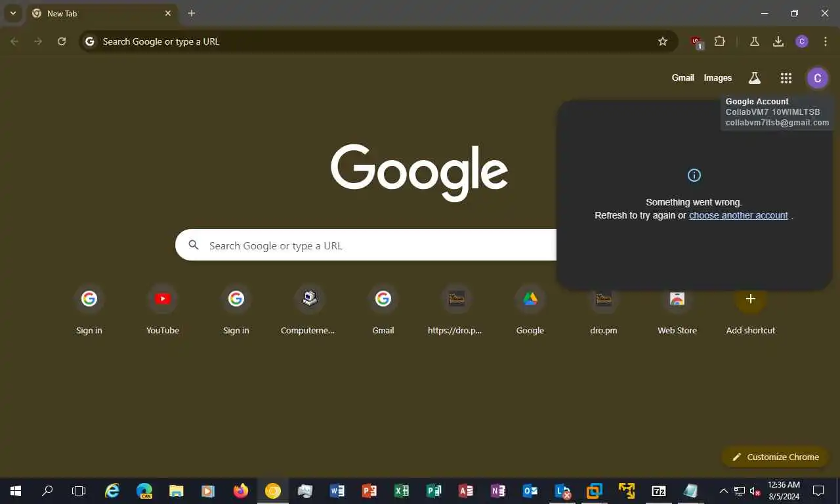The height and width of the screenshot is (504, 840).
Task: Click the Google logo
Action: point(419,172)
